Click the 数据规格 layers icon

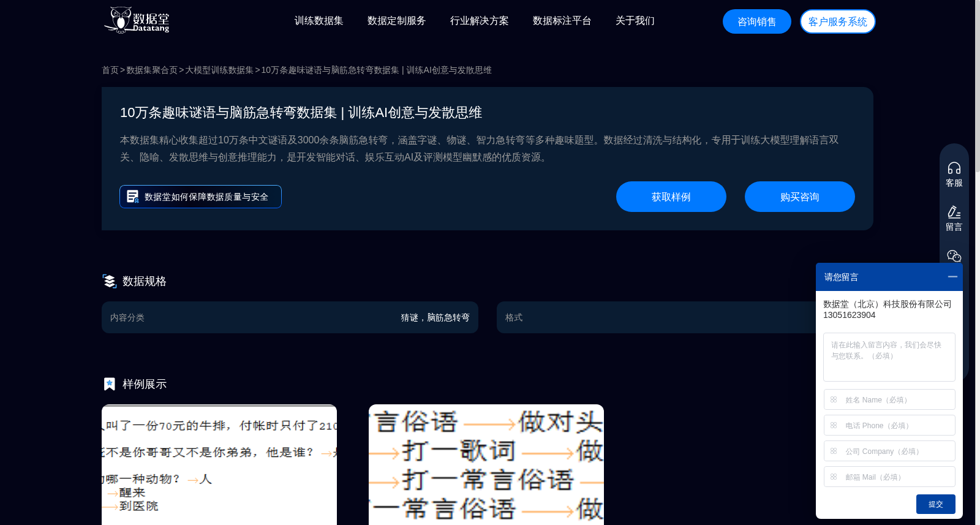(110, 281)
